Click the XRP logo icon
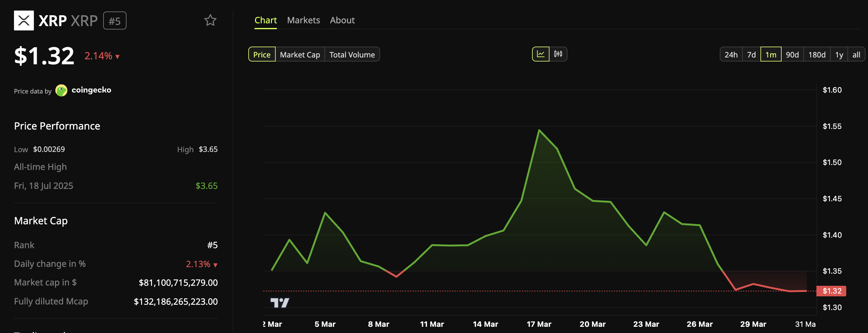The image size is (868, 333). tap(24, 21)
